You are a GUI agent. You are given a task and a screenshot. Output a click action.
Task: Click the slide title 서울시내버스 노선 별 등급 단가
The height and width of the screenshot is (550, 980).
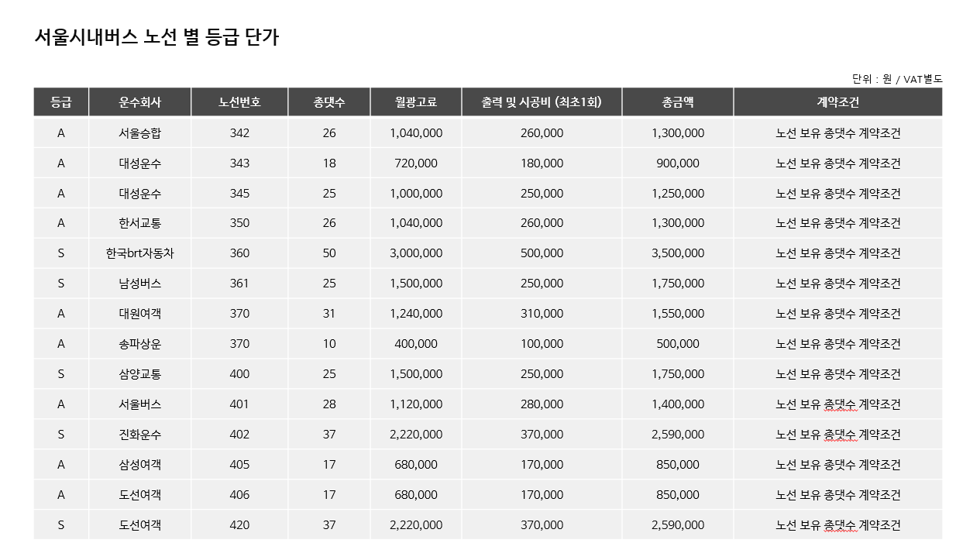pyautogui.click(x=156, y=37)
